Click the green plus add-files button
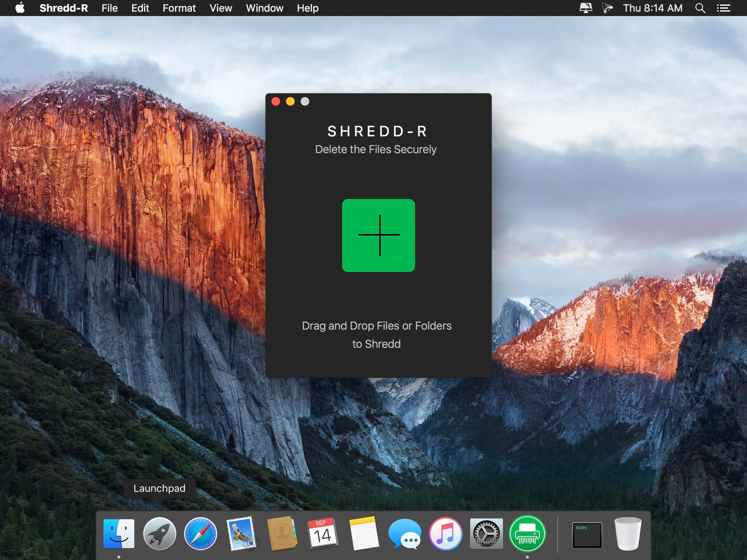Image resolution: width=747 pixels, height=560 pixels. (378, 235)
